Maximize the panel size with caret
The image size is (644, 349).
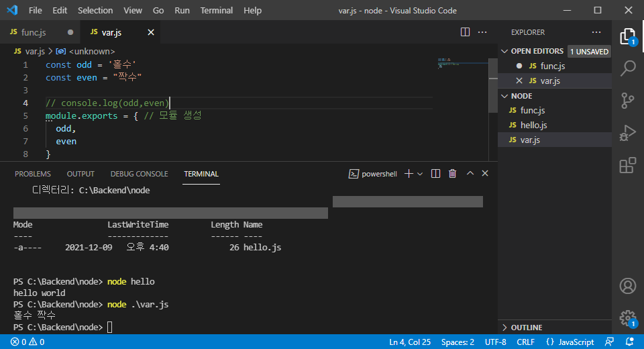470,173
